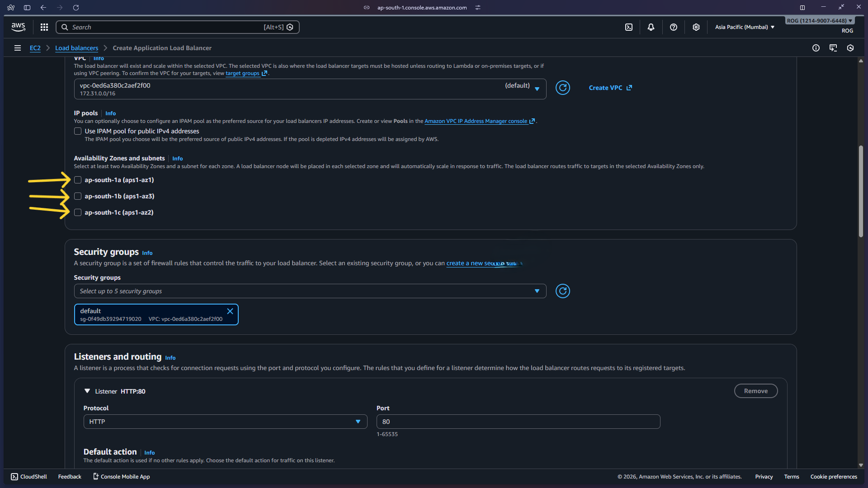
Task: Open the settings gear in header
Action: [696, 27]
